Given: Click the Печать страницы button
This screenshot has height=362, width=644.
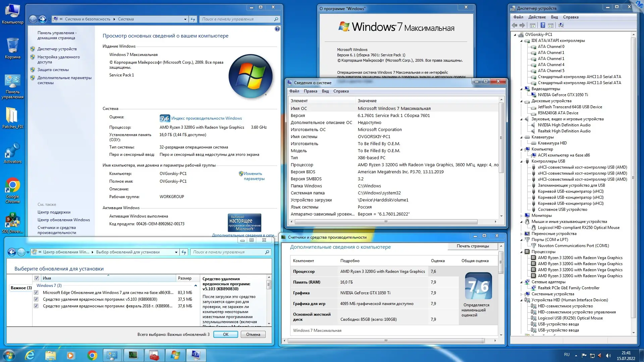Looking at the screenshot, I should click(x=473, y=246).
